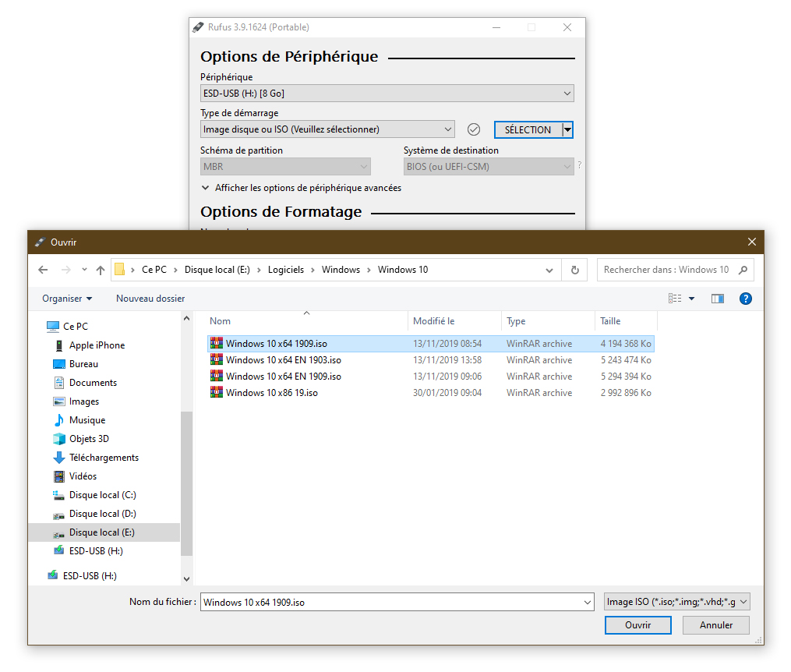
Task: Refresh the current folder listing
Action: pyautogui.click(x=574, y=270)
